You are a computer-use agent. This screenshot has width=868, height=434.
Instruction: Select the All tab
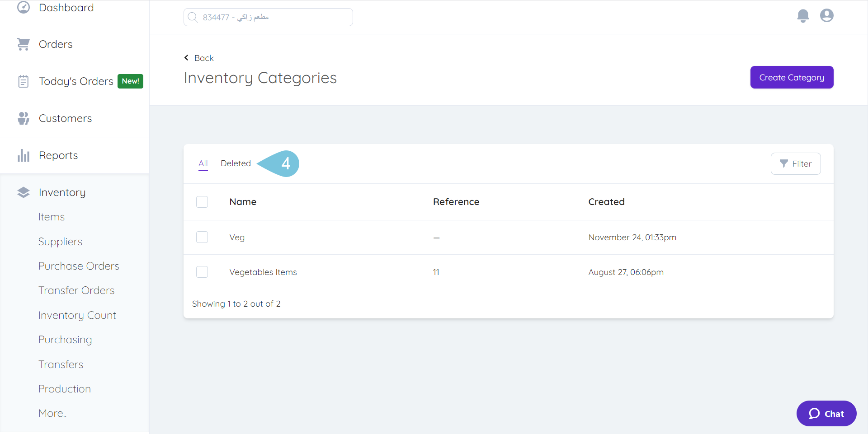click(203, 163)
